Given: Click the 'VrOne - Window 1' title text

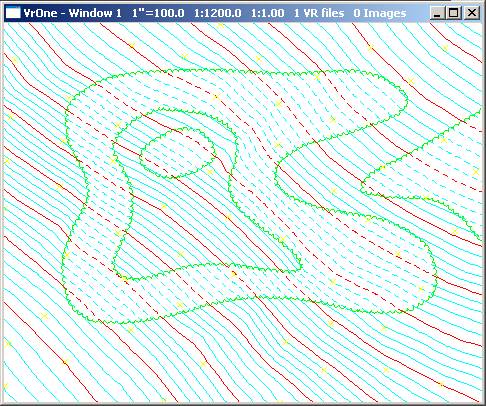Looking at the screenshot, I should [73, 13].
